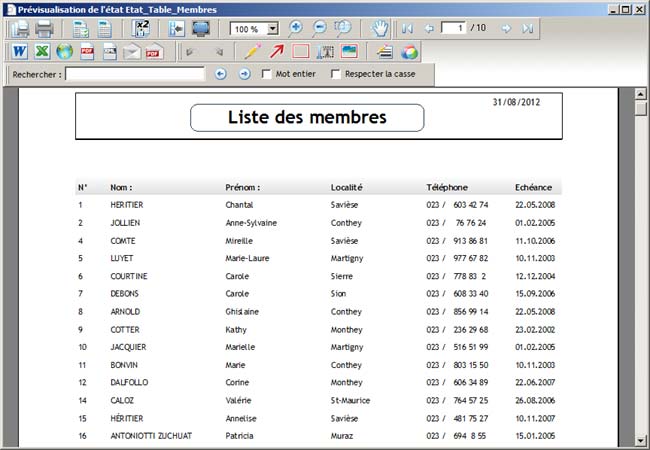Click the edit line style icon

(385, 52)
